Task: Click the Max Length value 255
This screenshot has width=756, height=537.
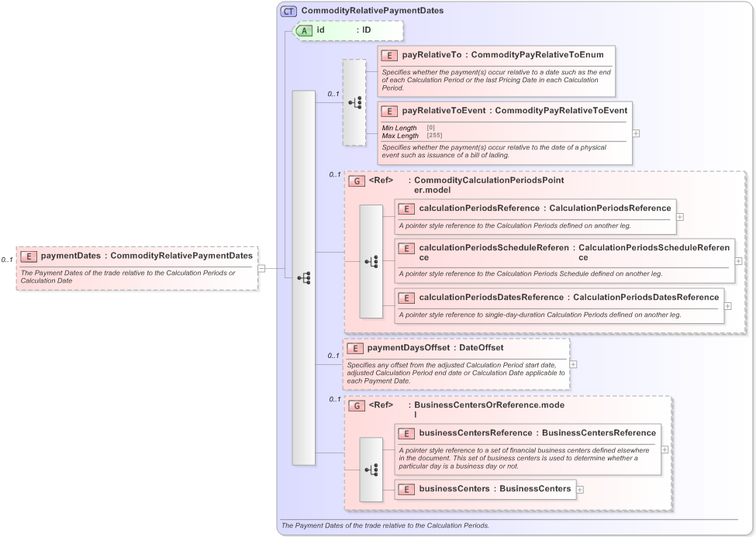Action: pyautogui.click(x=434, y=136)
